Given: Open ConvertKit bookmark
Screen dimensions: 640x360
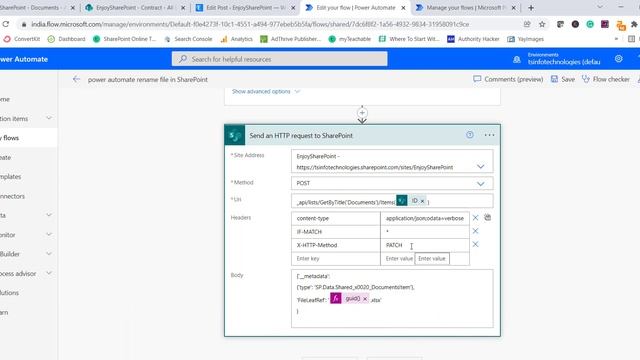Looking at the screenshot, I should pos(22,39).
